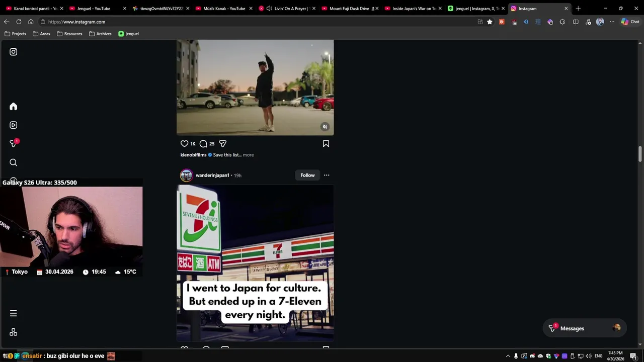Open the browser extensions puzzle icon
This screenshot has width=644, height=362.
(x=562, y=22)
